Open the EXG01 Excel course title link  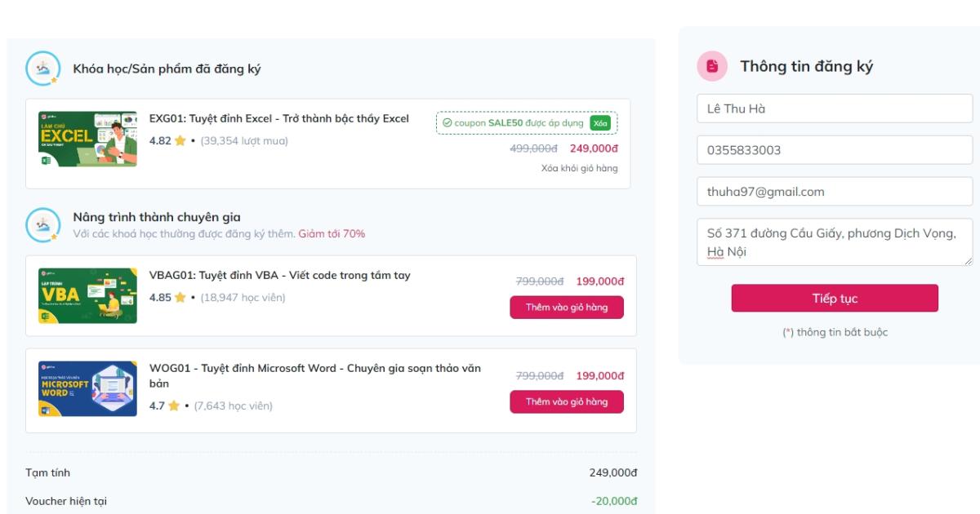[278, 118]
